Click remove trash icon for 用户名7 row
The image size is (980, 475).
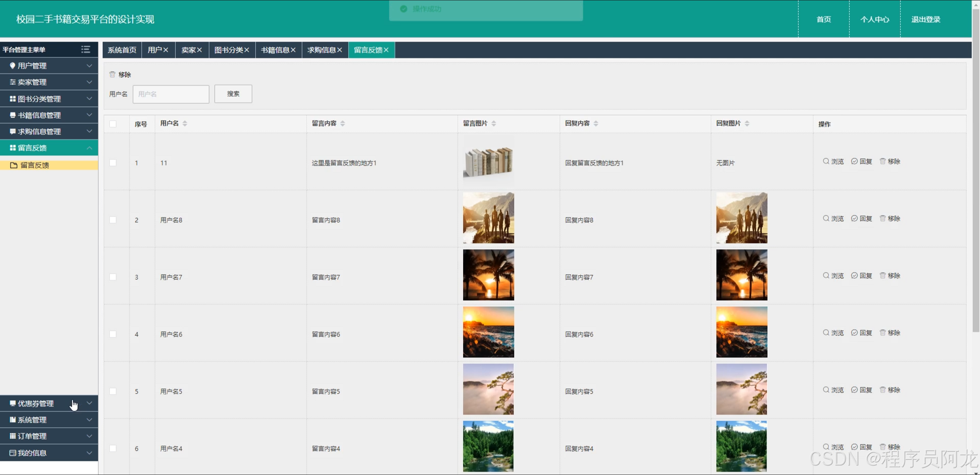[882, 275]
